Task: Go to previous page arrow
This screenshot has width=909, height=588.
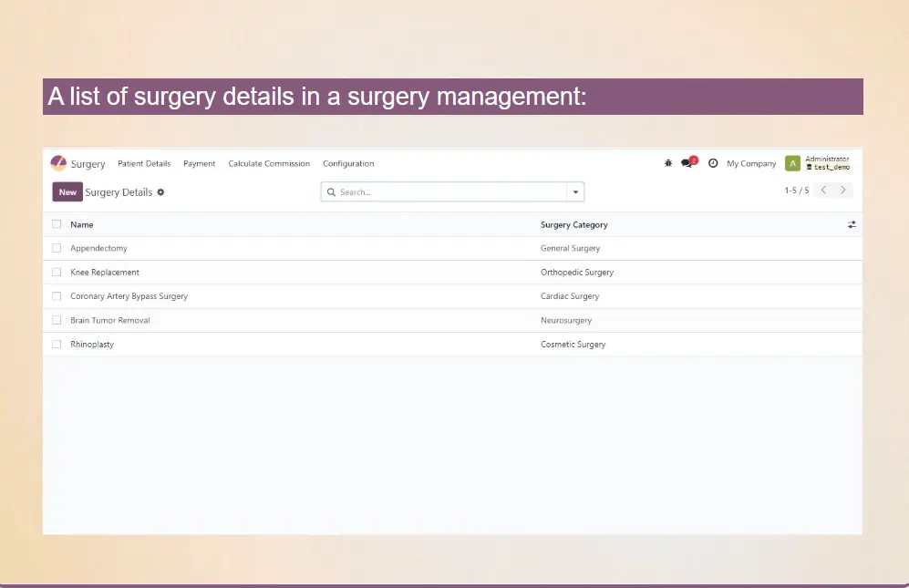Action: [x=823, y=191]
